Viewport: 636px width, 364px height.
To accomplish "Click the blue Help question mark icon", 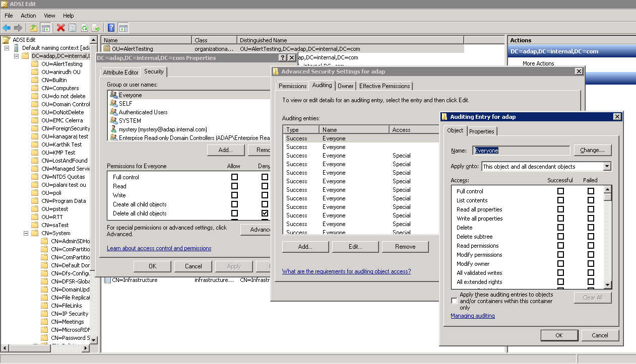I will click(x=111, y=28).
